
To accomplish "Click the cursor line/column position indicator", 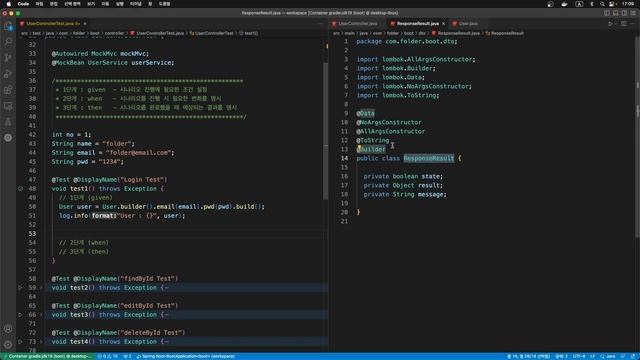I will pos(529,356).
